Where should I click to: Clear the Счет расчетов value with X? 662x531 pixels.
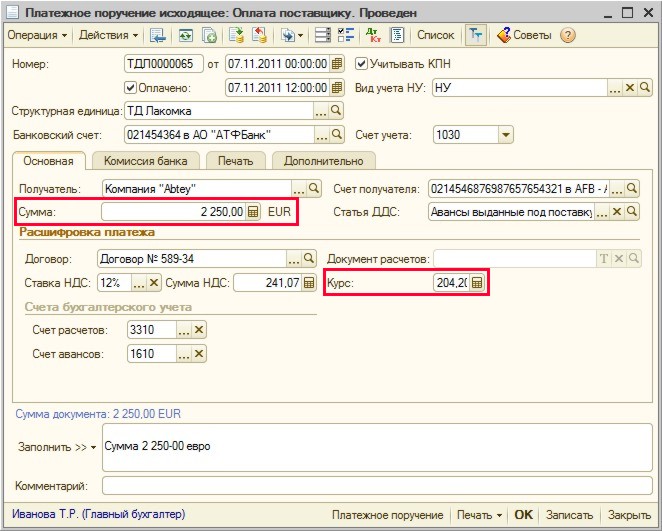click(199, 330)
